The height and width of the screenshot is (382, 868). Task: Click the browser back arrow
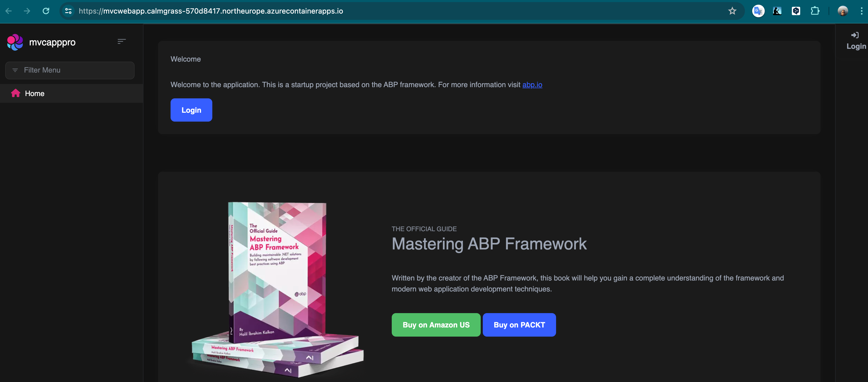[x=9, y=11]
